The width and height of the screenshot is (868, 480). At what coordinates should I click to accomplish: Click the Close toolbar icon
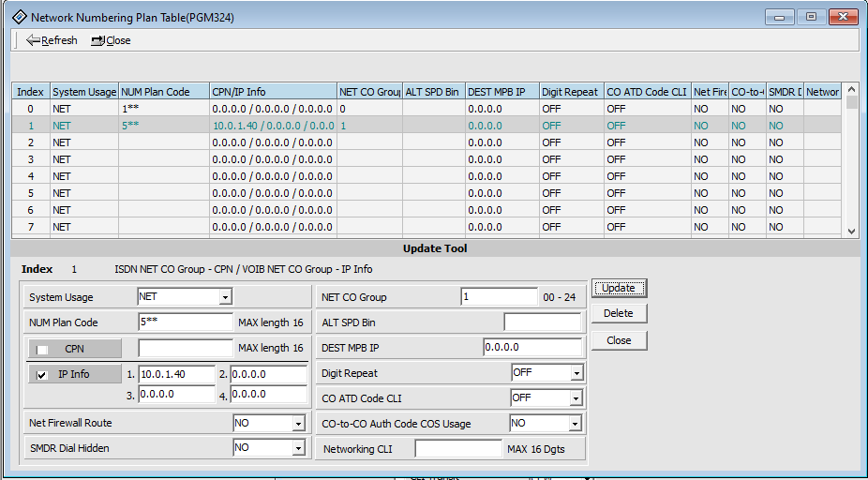(x=97, y=40)
